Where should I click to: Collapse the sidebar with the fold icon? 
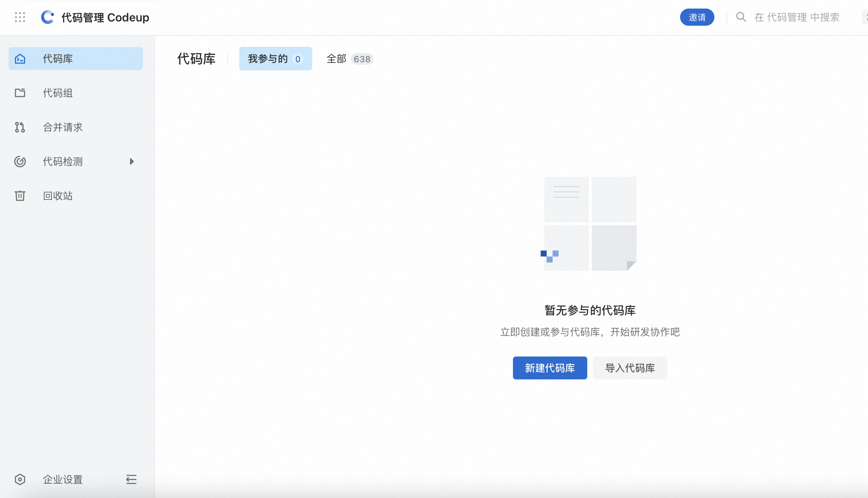[x=131, y=479]
